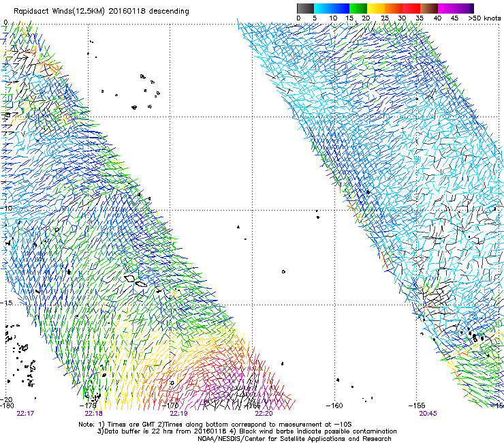The image size is (504, 443).
Task: Click the purple '22:17' time label
Action: click(25, 414)
